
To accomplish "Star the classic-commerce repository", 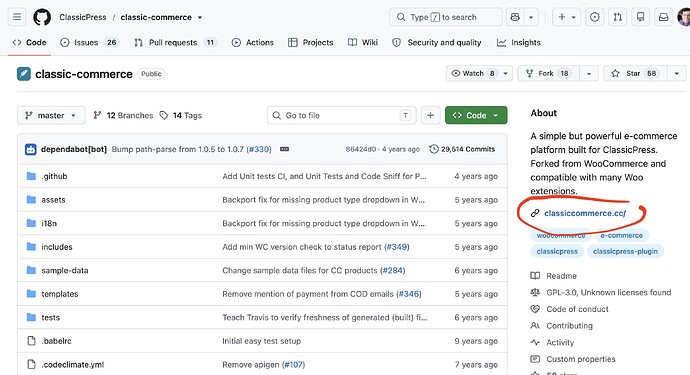I will 635,74.
